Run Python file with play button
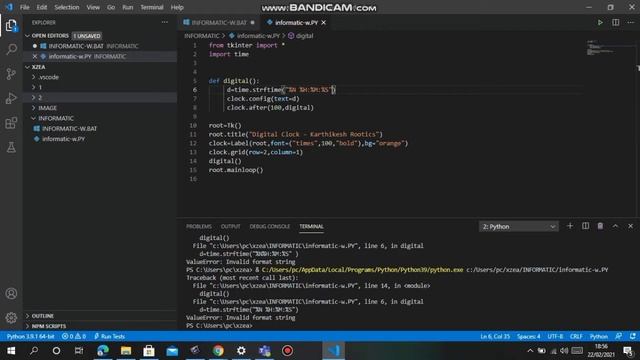Screen dimensions: 640x360 coord(600,22)
